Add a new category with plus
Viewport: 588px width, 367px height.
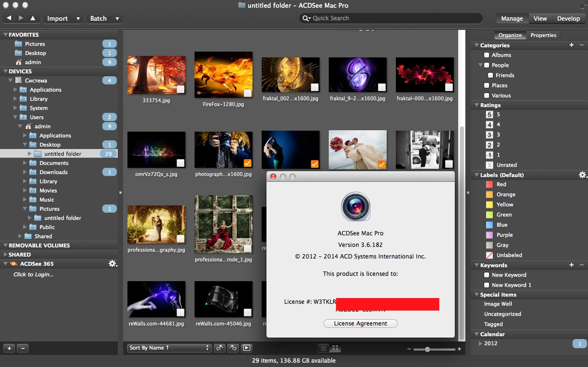(x=572, y=45)
